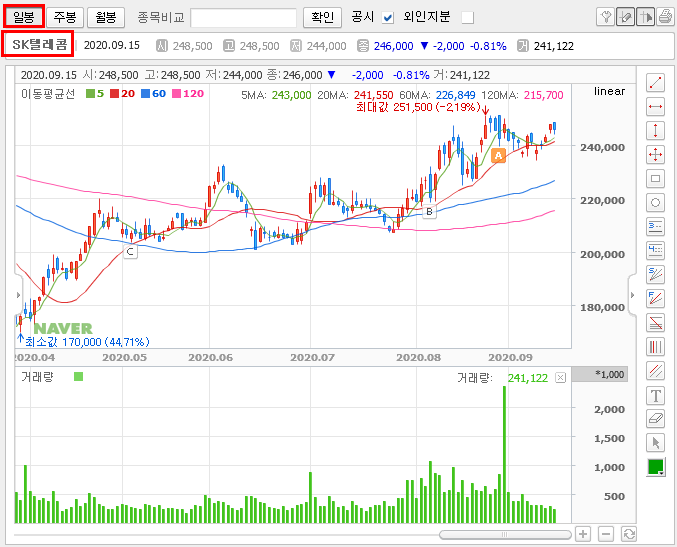
Task: Switch to 일봉 daily candle view
Action: coord(24,17)
